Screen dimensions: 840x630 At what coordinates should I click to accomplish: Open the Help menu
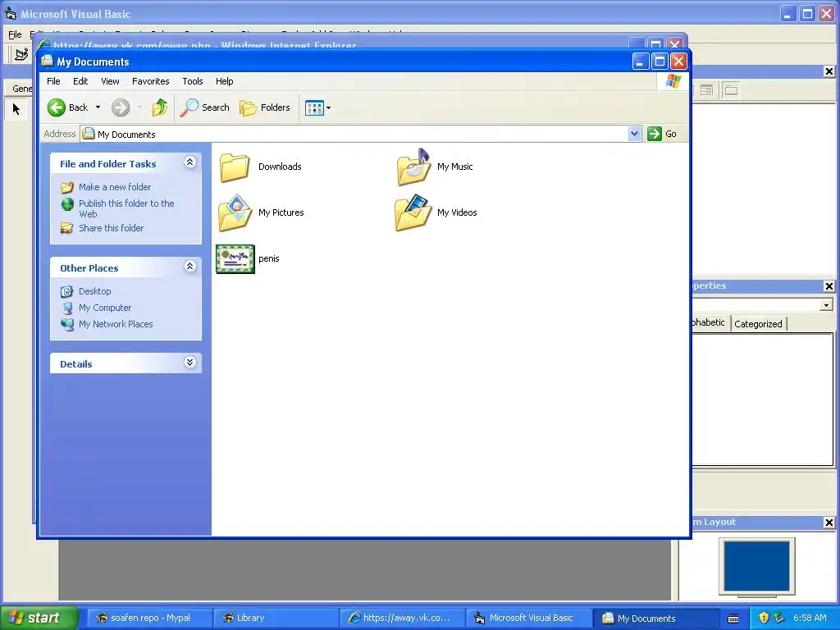click(225, 81)
